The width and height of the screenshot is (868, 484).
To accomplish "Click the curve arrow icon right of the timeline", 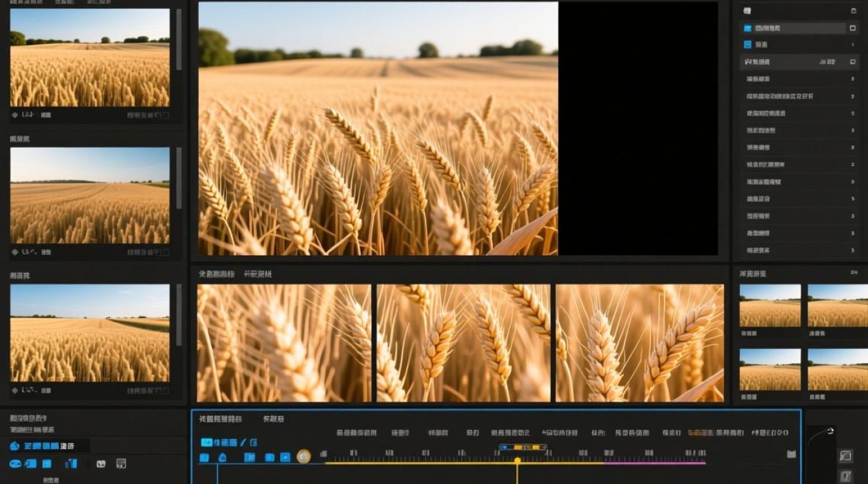I will click(830, 431).
